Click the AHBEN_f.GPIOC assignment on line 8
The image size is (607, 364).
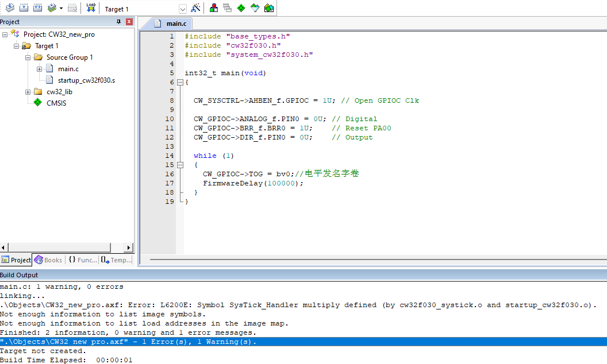point(264,100)
